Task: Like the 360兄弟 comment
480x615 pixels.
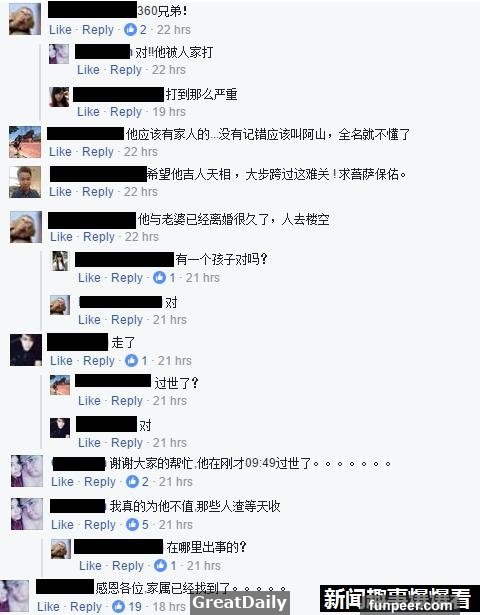Action: (60, 30)
